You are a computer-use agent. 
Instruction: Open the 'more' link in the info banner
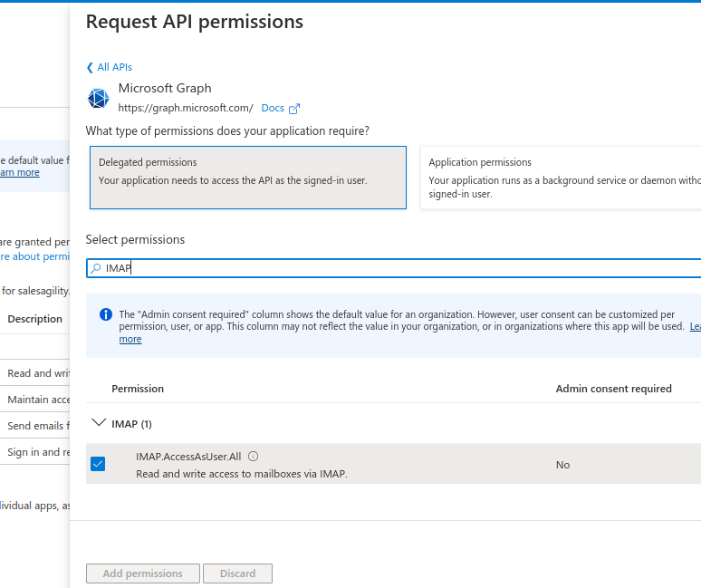[x=130, y=340]
